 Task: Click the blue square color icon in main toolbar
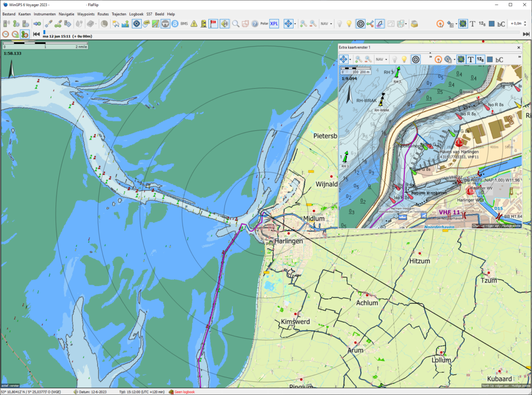[x=491, y=24]
